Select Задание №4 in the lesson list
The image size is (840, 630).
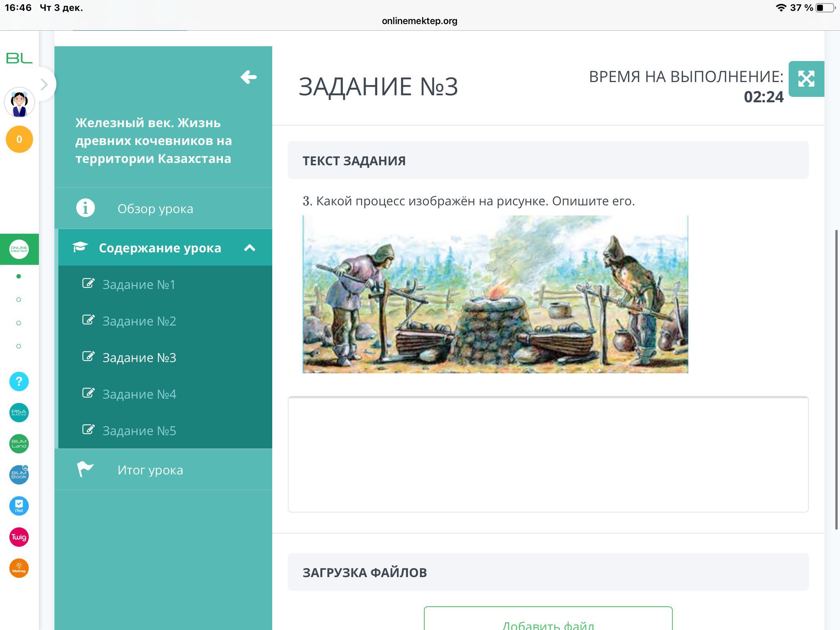[x=139, y=394]
